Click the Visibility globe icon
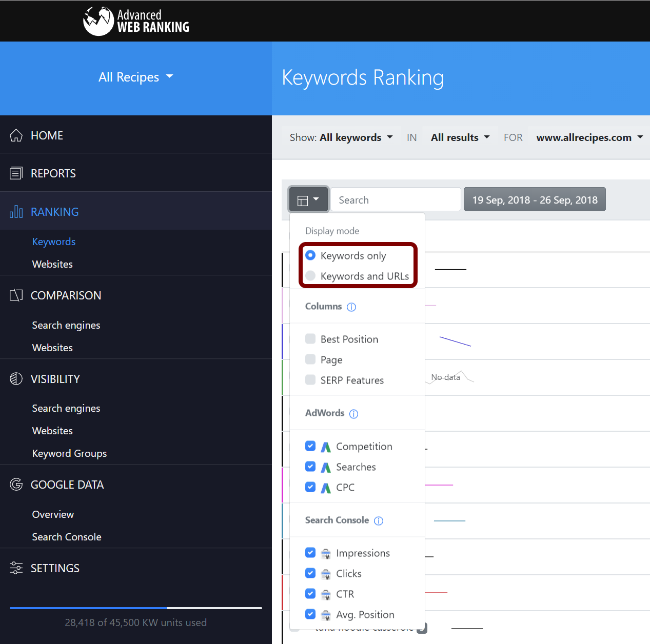The height and width of the screenshot is (644, 650). (16, 379)
